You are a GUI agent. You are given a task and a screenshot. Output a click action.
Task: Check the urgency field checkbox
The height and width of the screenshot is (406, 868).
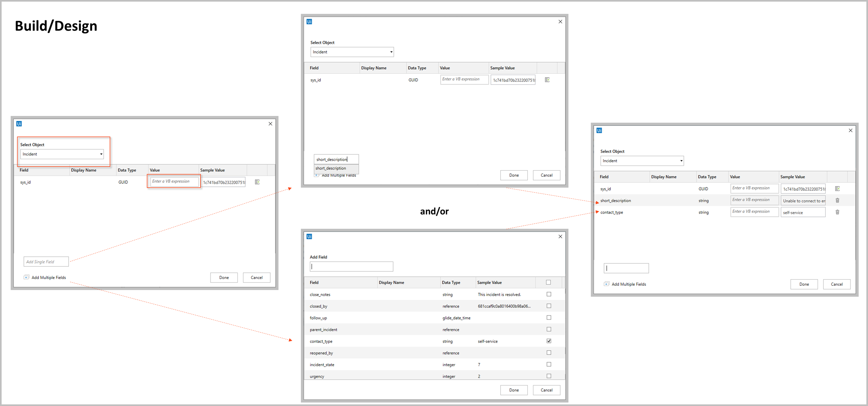click(549, 376)
